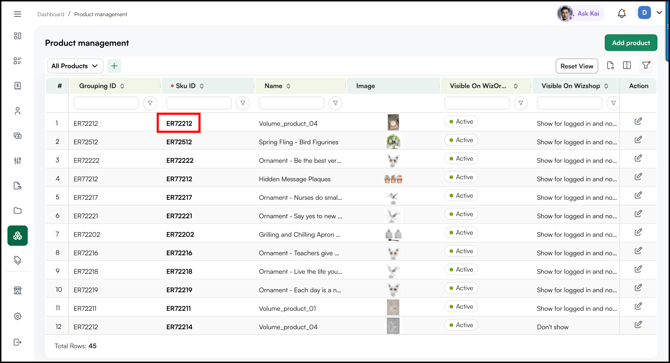This screenshot has height=363, width=670.
Task: Open the notifications bell
Action: [x=622, y=14]
